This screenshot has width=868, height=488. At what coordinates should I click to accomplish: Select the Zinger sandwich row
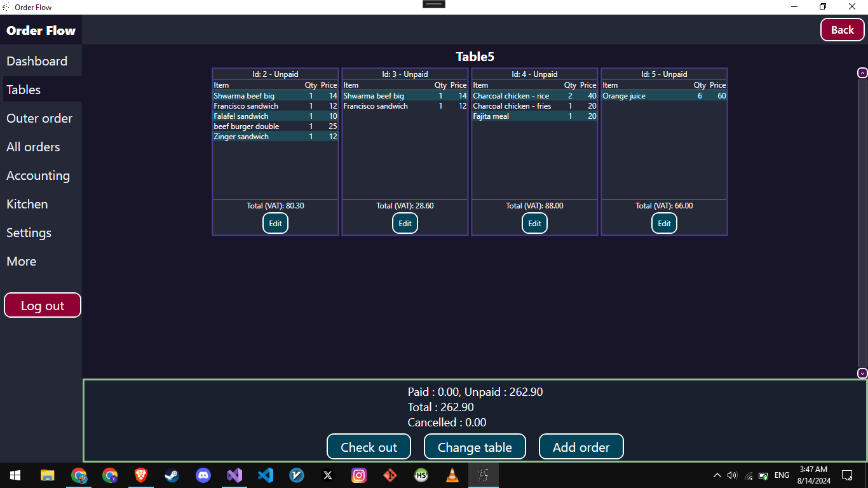[x=275, y=136]
